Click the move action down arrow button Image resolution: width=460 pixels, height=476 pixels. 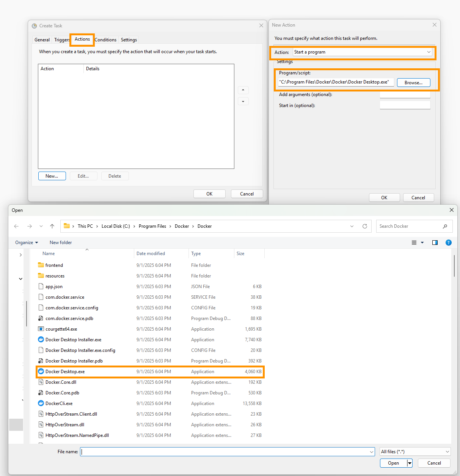pos(243,101)
